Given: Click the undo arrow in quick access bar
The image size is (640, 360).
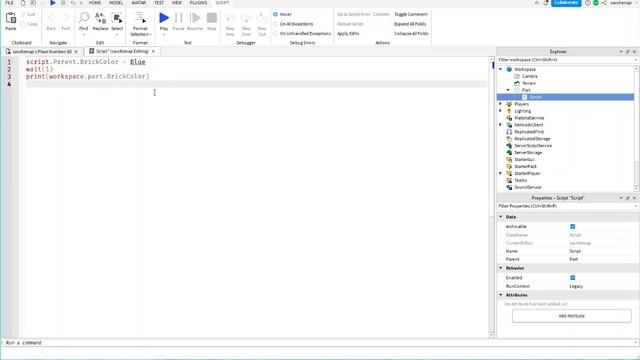Looking at the screenshot, I should click(x=73, y=3).
